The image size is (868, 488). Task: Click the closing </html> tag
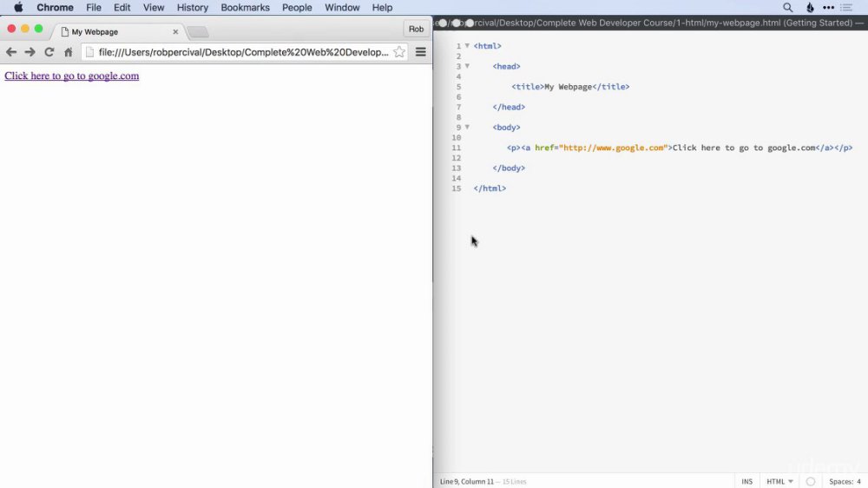[x=490, y=188]
